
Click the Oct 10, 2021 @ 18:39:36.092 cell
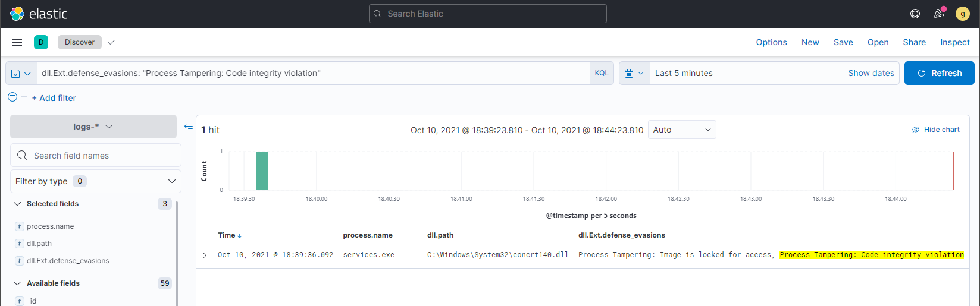[275, 255]
